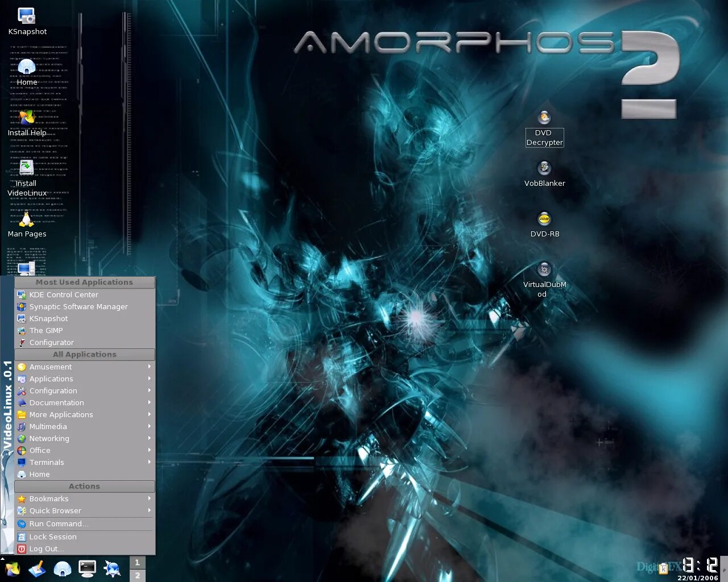Open The GIMP from Most Used Applications
This screenshot has width=728, height=582.
[x=45, y=330]
